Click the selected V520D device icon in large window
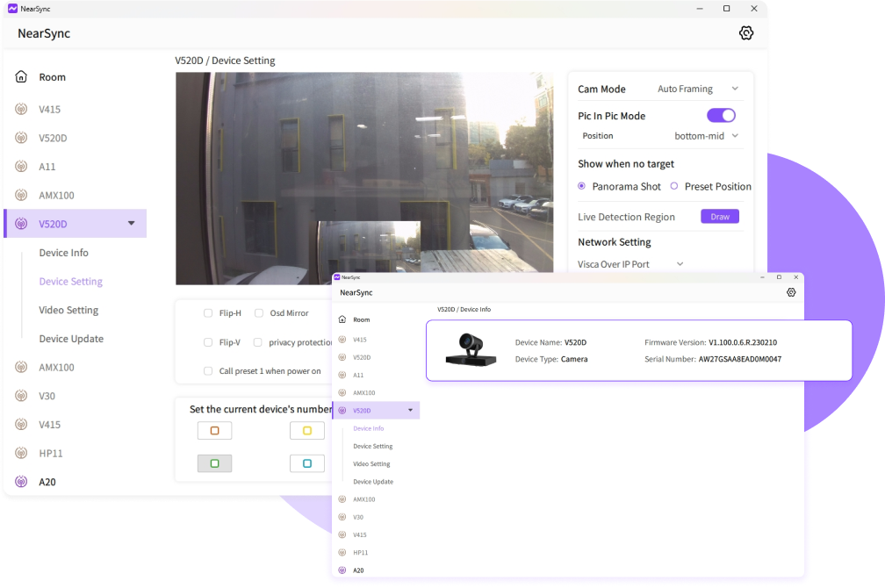Viewport: 885px width, 588px height. [21, 224]
